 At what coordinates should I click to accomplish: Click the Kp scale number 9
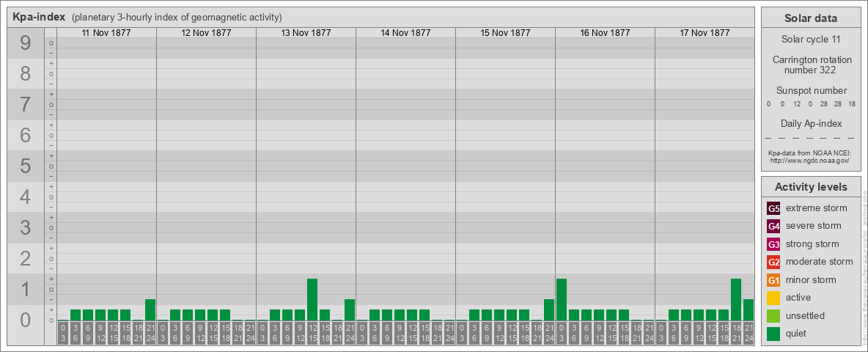pyautogui.click(x=26, y=43)
